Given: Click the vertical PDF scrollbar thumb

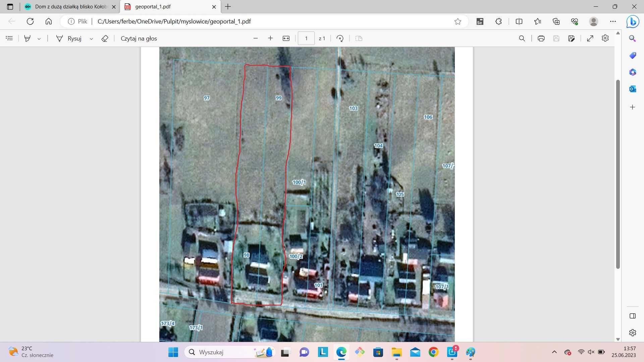Looking at the screenshot, I should coord(618,174).
